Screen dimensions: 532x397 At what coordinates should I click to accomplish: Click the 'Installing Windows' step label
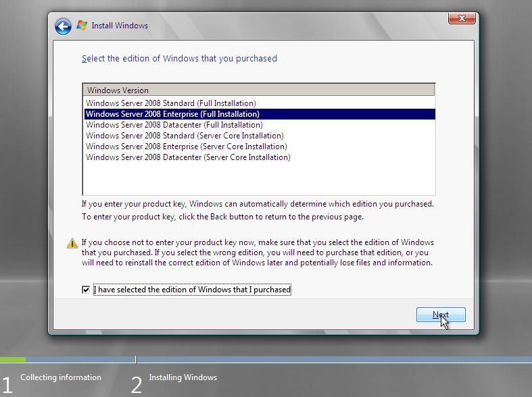pyautogui.click(x=183, y=377)
